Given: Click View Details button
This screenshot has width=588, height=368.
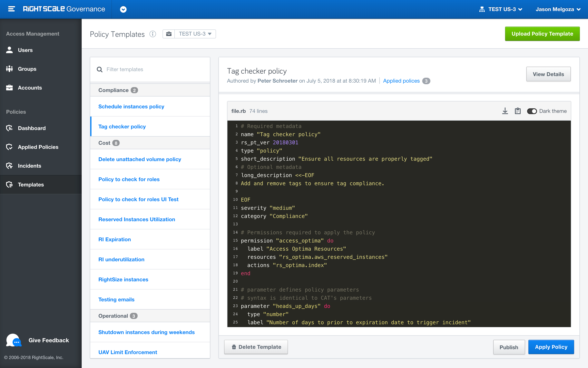Looking at the screenshot, I should click(548, 74).
